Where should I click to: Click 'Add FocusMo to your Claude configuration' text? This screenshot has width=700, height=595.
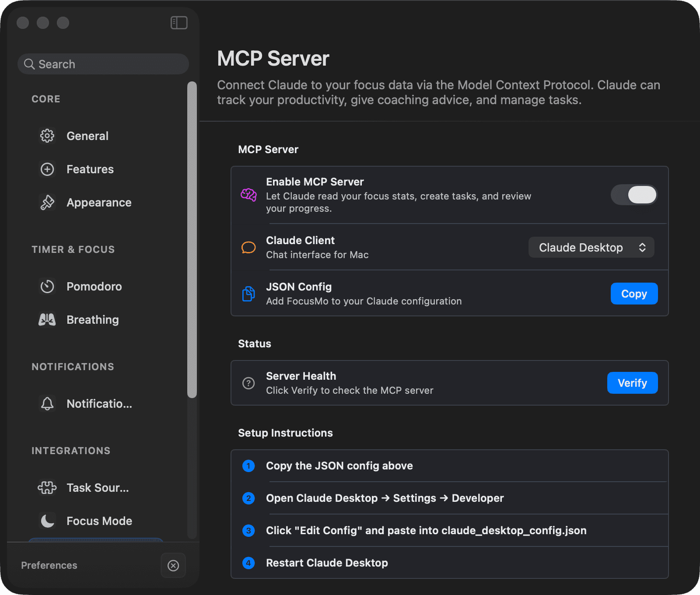[364, 301]
